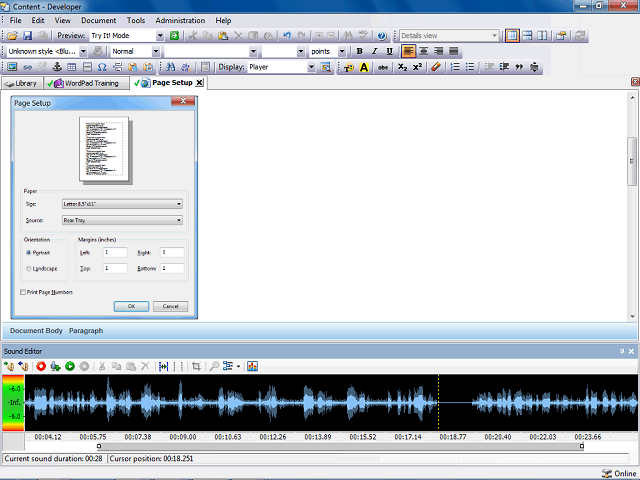Enable the Print Page Numbers checkbox

[23, 292]
